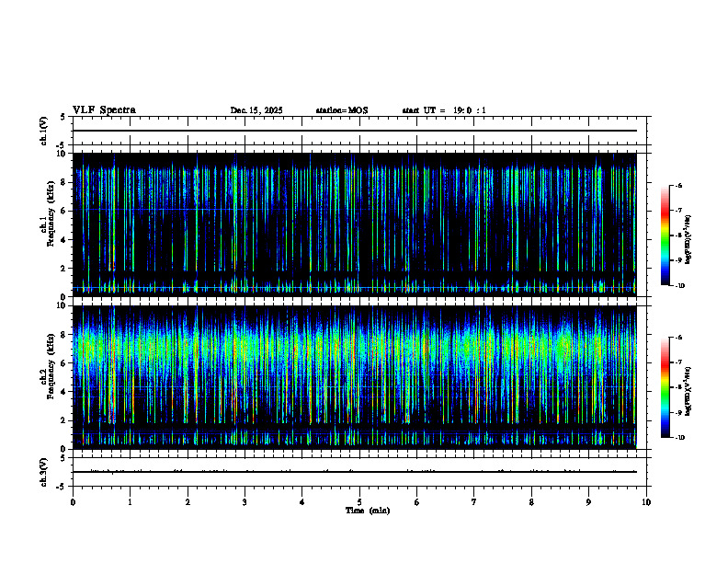Click time axis tick label "2"
This screenshot has height=563, width=728.
click(x=188, y=502)
